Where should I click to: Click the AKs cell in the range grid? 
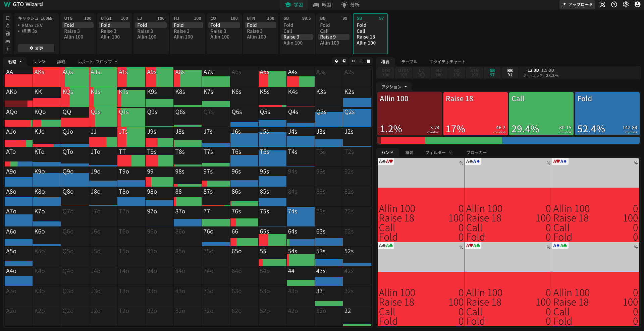tap(47, 77)
